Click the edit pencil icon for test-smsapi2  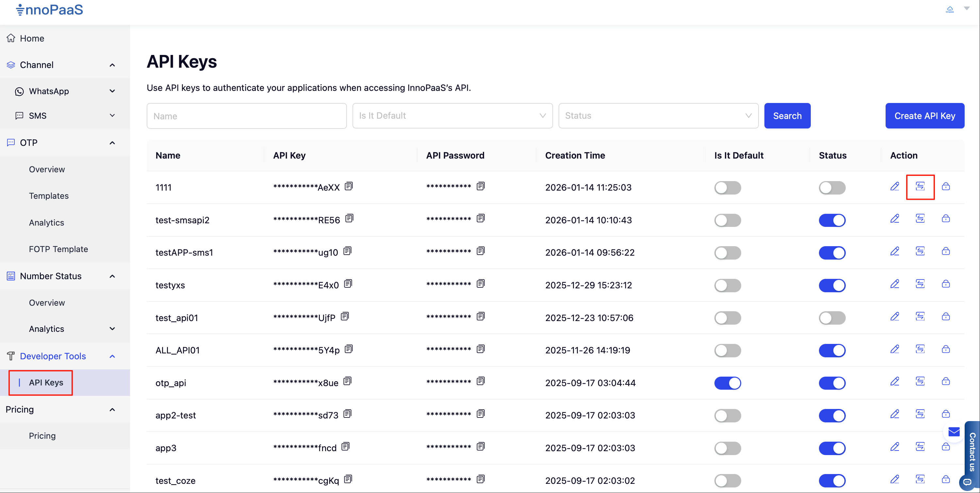(x=894, y=218)
